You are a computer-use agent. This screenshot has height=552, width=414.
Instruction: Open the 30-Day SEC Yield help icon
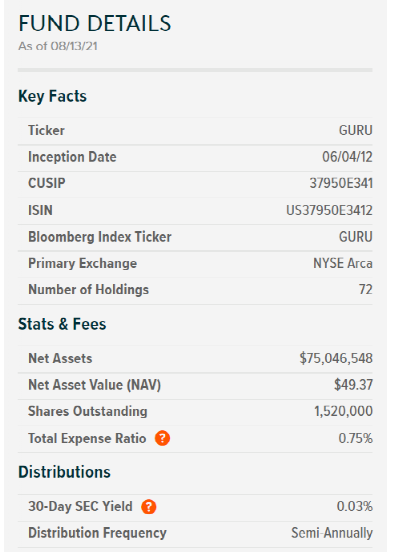pyautogui.click(x=149, y=507)
